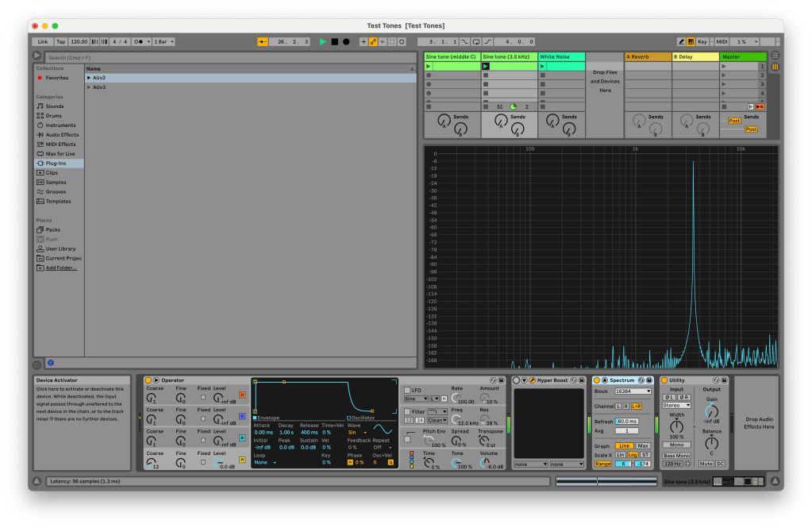Image resolution: width=812 pixels, height=528 pixels.
Task: Toggle the metronome button
Action: (x=140, y=41)
